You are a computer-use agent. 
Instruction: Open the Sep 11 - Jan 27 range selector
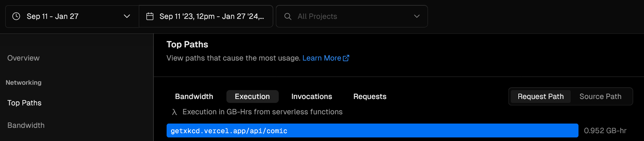point(72,16)
